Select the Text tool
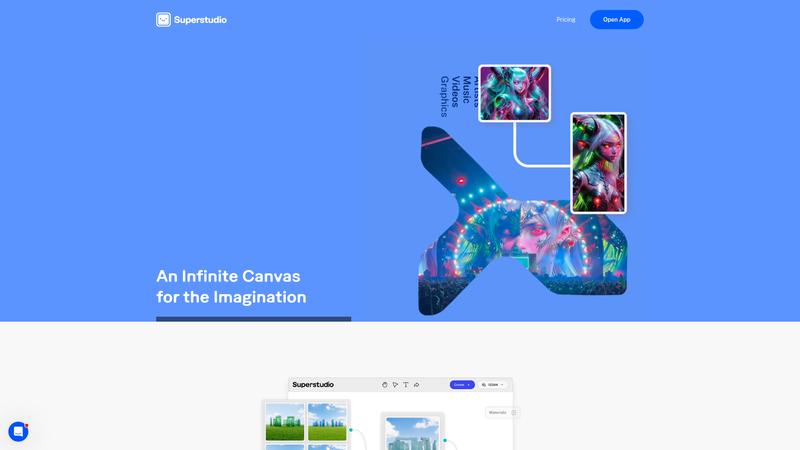 pyautogui.click(x=405, y=384)
